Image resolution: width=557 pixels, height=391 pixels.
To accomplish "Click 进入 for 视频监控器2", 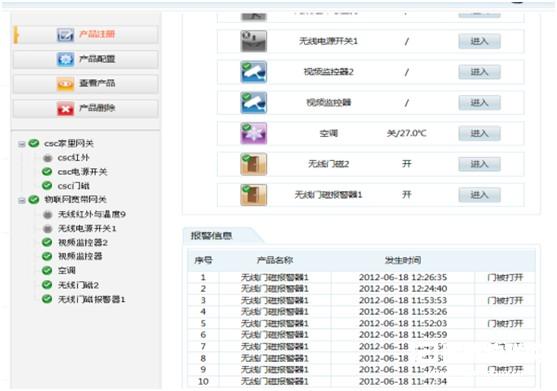I will (x=479, y=72).
